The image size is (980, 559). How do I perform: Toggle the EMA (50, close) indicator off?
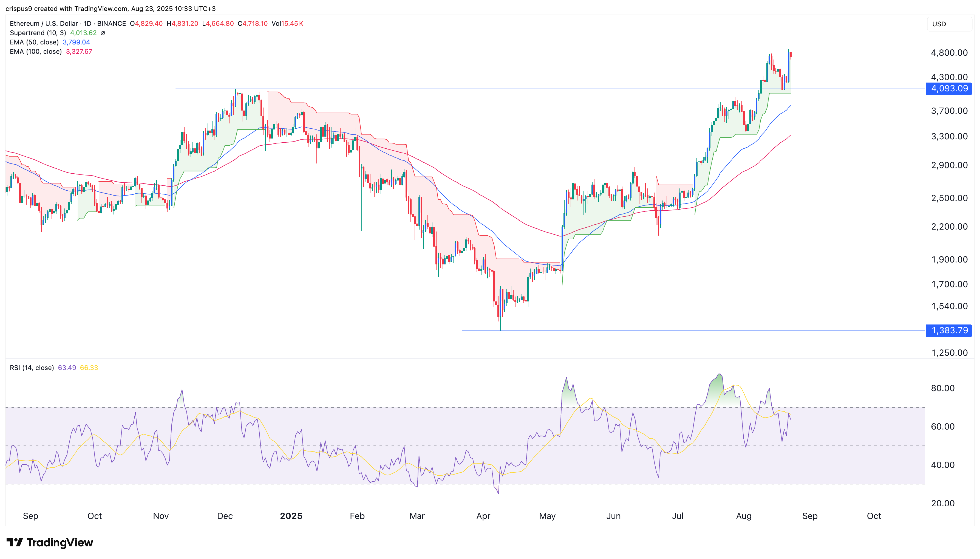coord(35,43)
